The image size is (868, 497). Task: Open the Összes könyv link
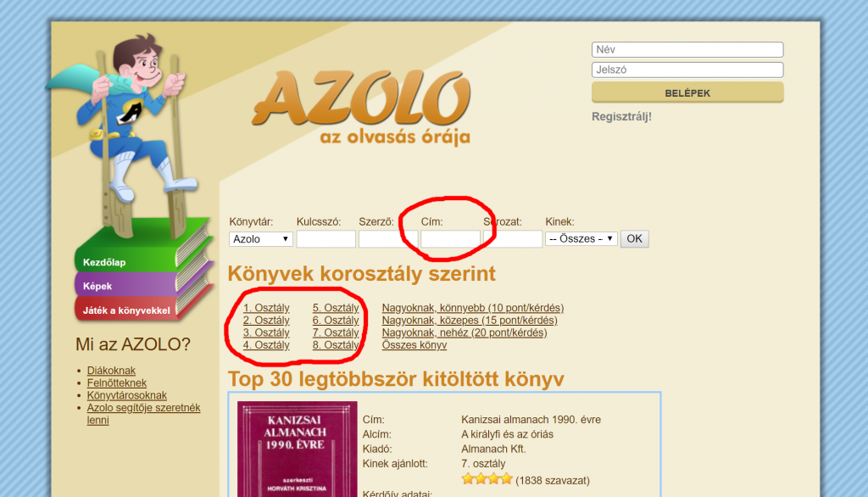[414, 344]
